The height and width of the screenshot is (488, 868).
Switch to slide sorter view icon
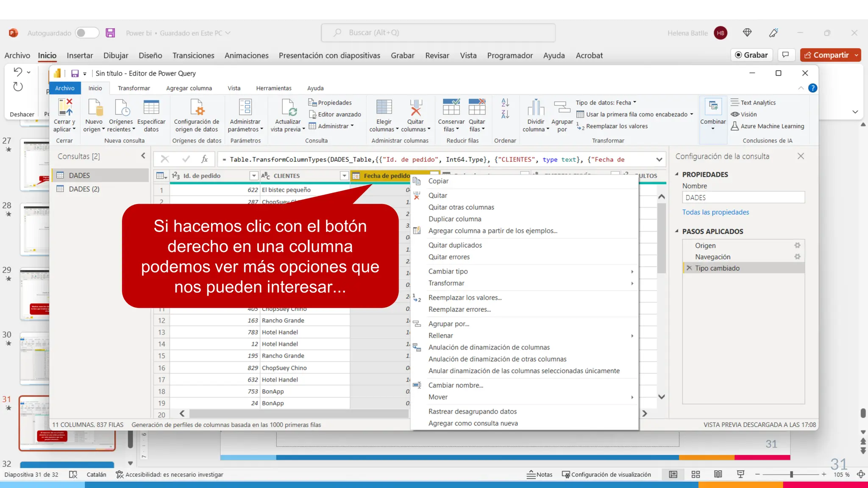pos(696,474)
